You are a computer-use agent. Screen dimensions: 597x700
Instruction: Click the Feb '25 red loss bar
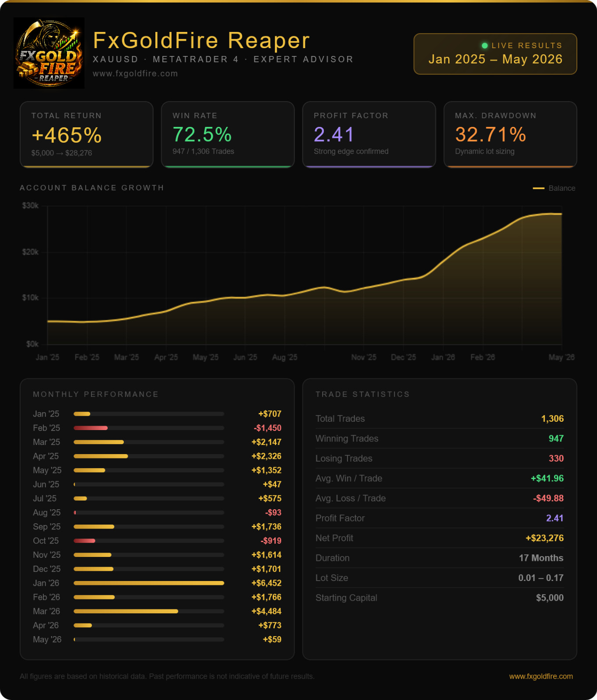pos(91,428)
